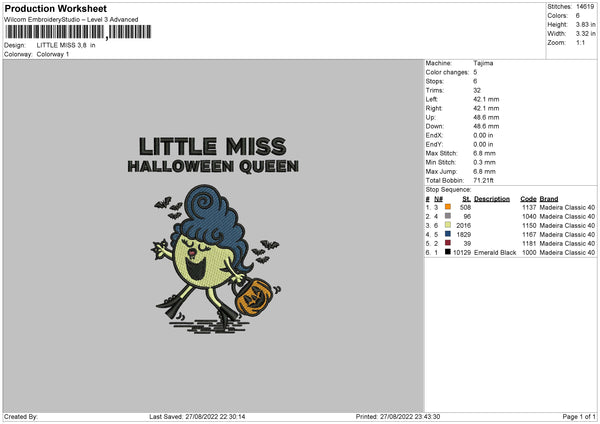Click the 'Colorway 1' value

[x=53, y=54]
